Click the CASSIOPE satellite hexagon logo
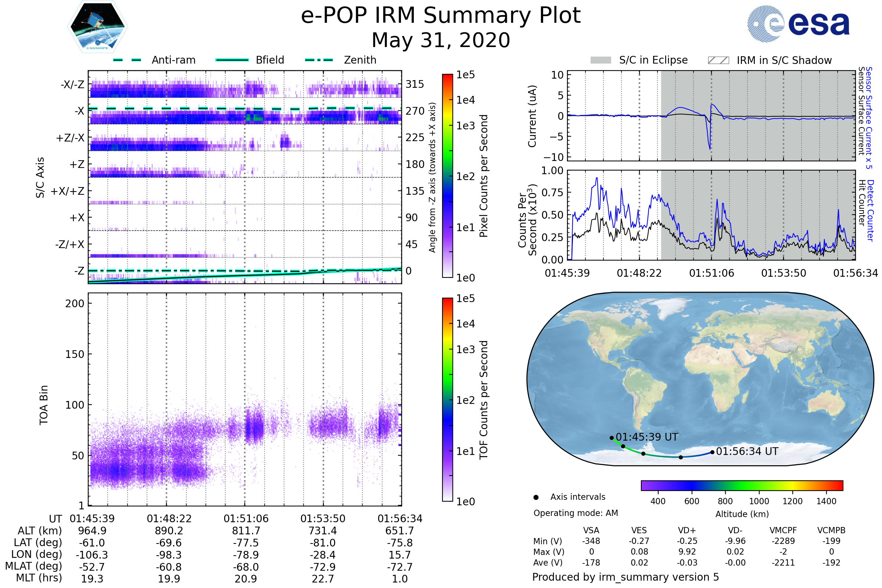 97,26
